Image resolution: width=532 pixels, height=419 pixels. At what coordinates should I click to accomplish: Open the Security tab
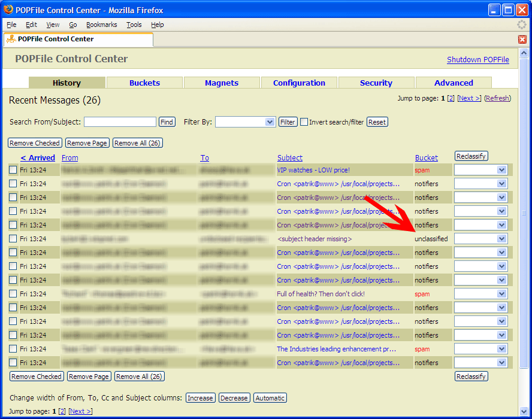click(376, 83)
